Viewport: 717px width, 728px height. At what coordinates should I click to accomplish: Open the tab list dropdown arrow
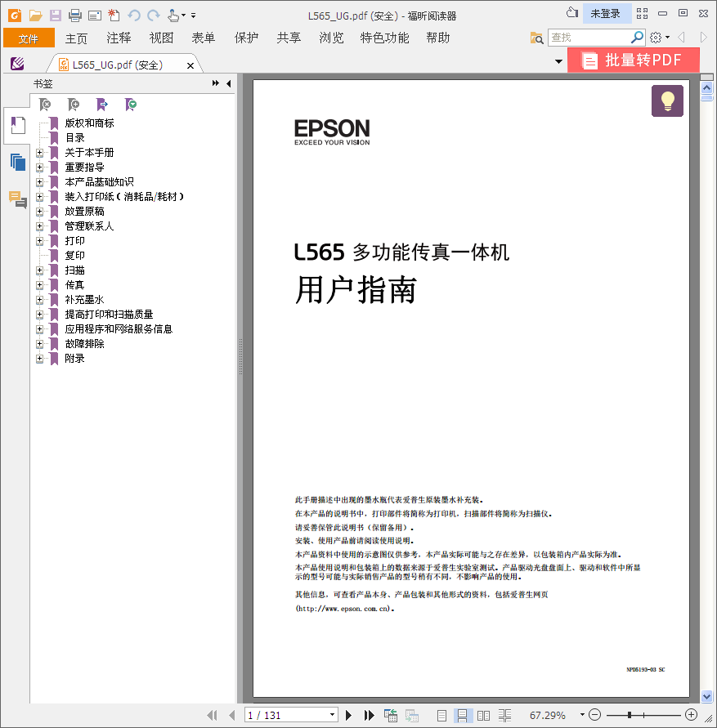point(558,61)
